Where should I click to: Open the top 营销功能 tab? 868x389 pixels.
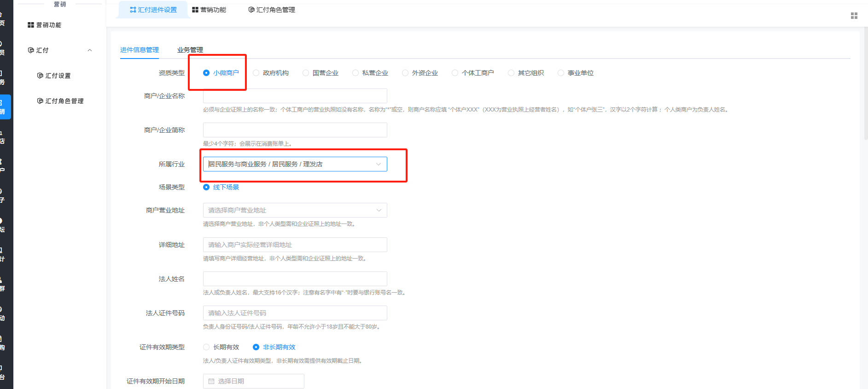coord(209,10)
